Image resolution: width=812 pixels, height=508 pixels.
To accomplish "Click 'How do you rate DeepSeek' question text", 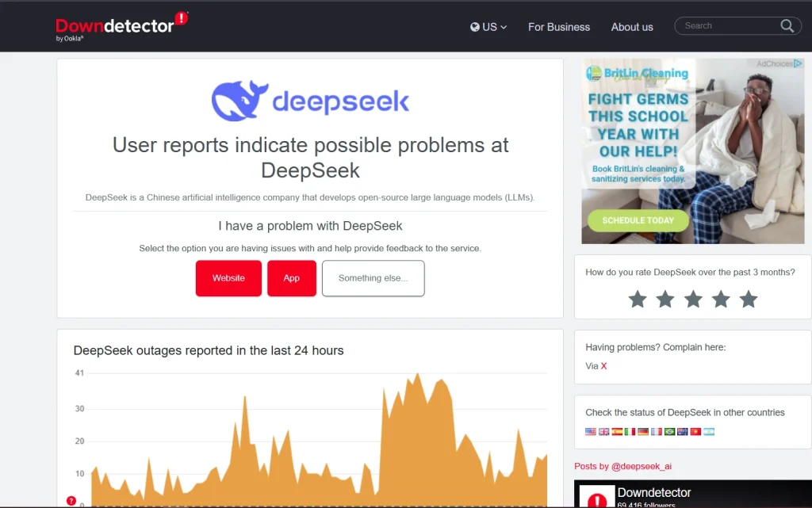I will [x=690, y=272].
